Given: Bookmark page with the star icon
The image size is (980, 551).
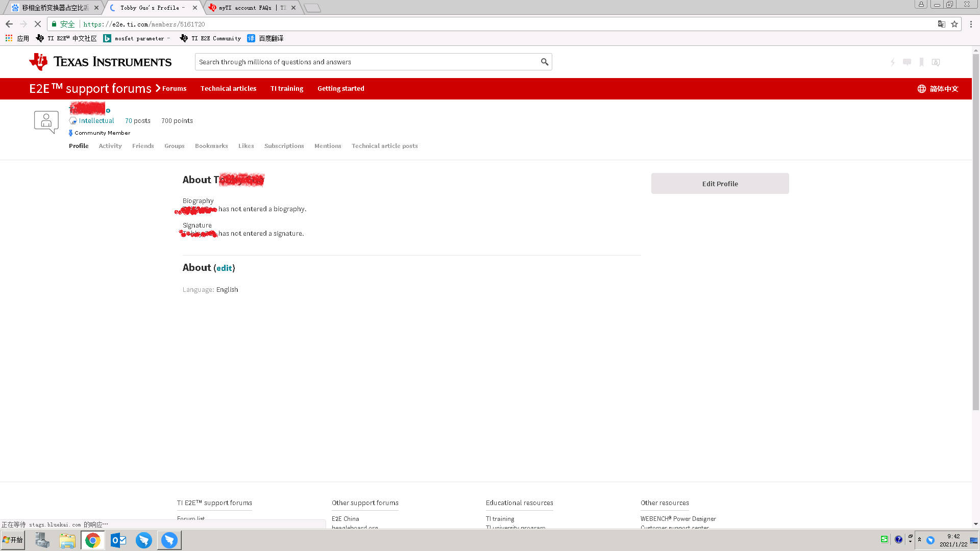Looking at the screenshot, I should (954, 24).
